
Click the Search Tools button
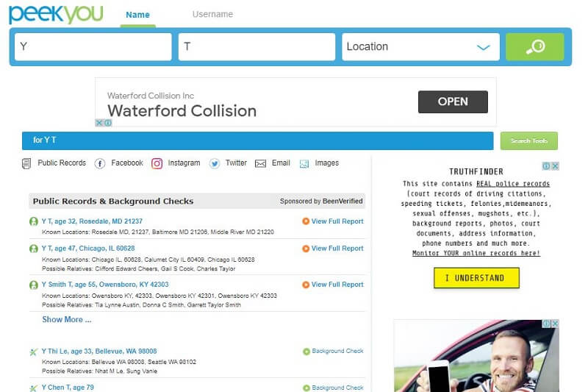528,140
